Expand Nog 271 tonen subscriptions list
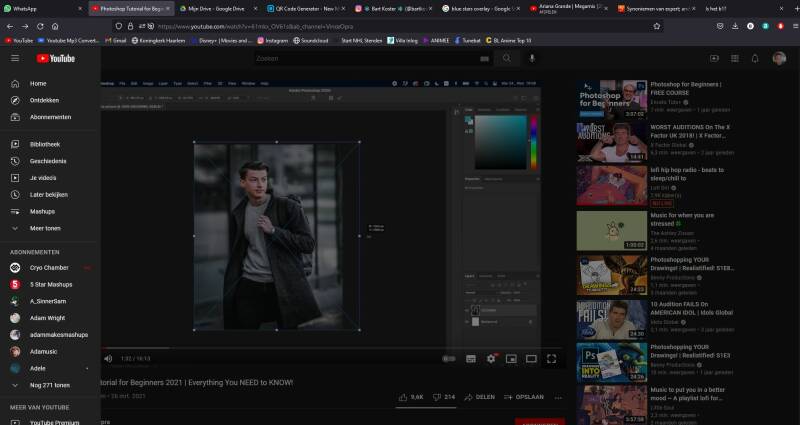 coord(49,385)
